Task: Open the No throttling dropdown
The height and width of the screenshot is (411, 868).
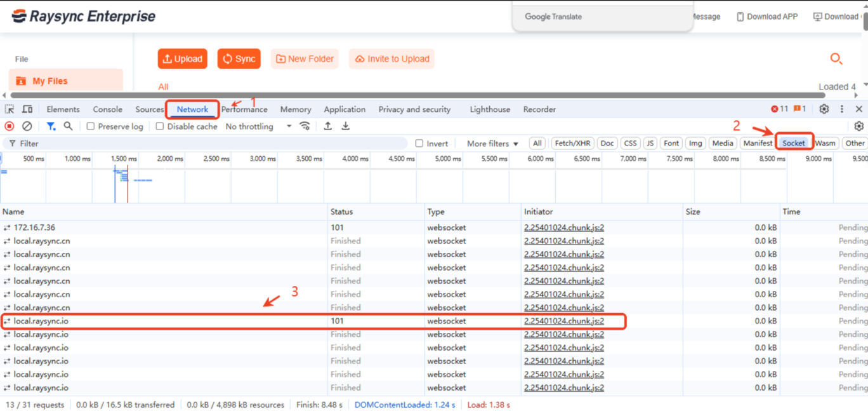Action: click(x=258, y=126)
